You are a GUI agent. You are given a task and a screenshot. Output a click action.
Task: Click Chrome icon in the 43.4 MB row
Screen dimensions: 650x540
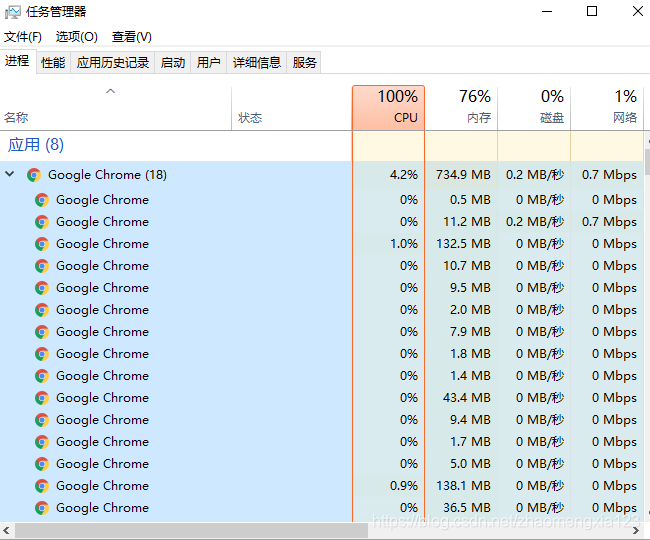[x=42, y=398]
